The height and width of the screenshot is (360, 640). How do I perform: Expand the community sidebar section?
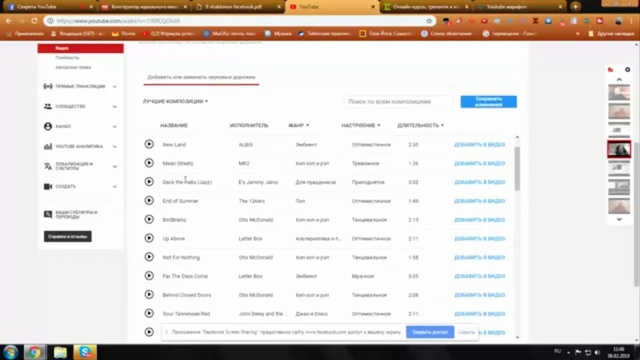coord(115,107)
